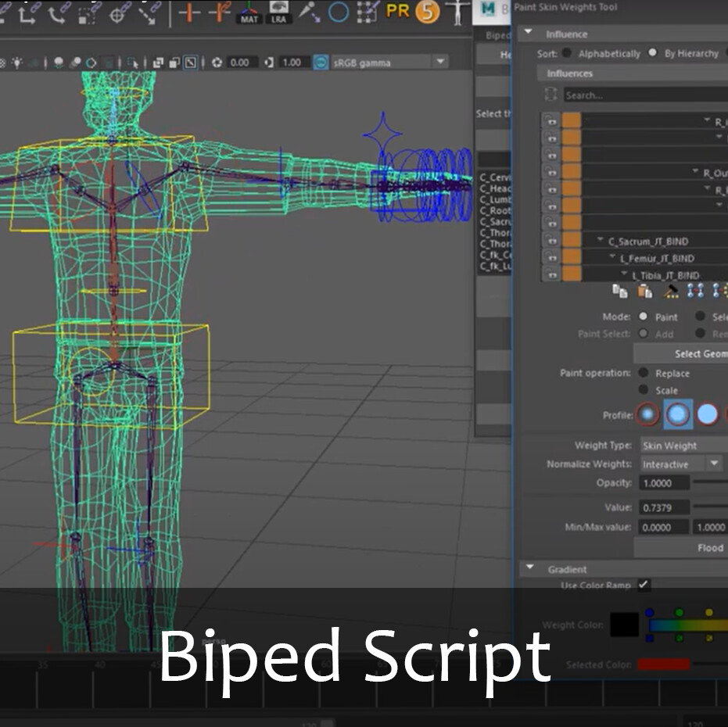Image resolution: width=728 pixels, height=727 pixels.
Task: Click the LRA toolbar icon at top
Action: coord(278,13)
